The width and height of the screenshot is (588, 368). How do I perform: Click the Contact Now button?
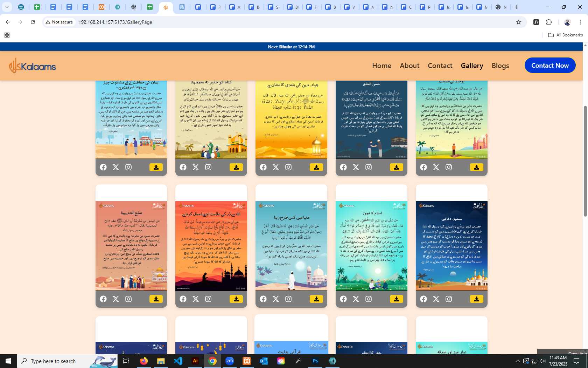tap(550, 66)
